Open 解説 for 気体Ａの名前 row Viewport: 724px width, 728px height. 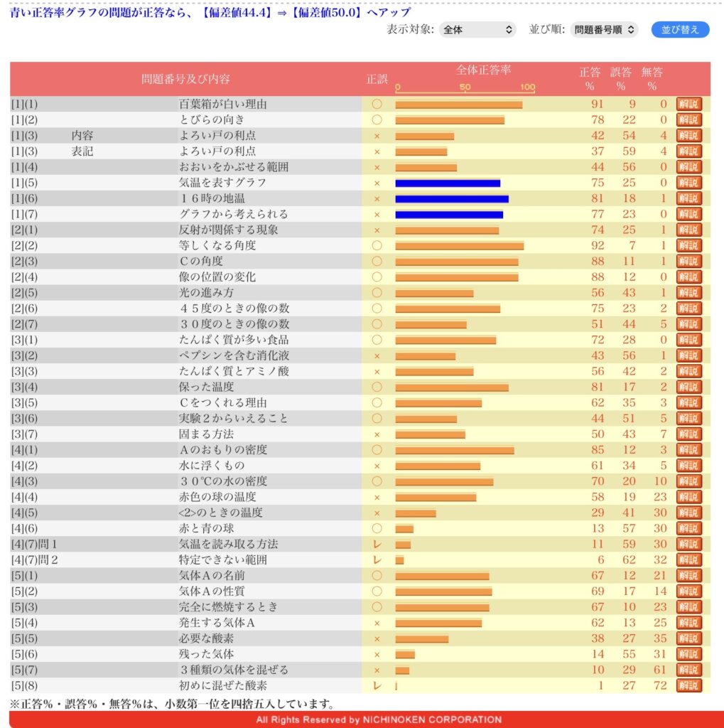(x=688, y=575)
